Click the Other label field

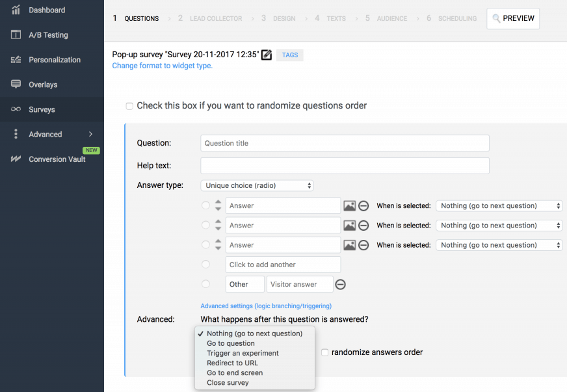point(244,284)
